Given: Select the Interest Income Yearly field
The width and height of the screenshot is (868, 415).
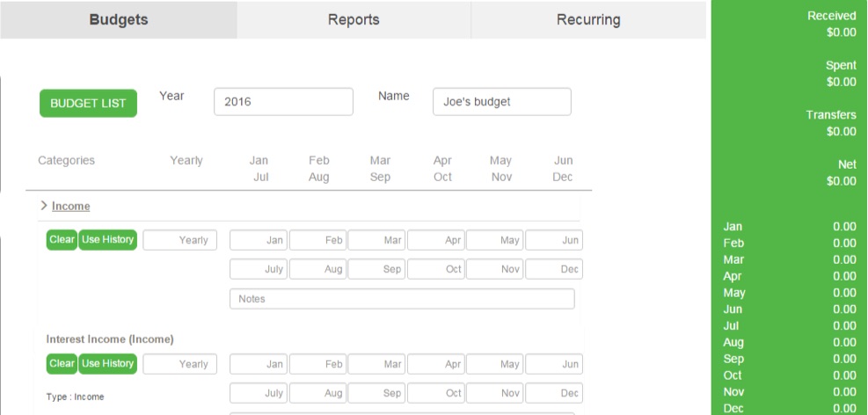Looking at the screenshot, I should (x=180, y=364).
